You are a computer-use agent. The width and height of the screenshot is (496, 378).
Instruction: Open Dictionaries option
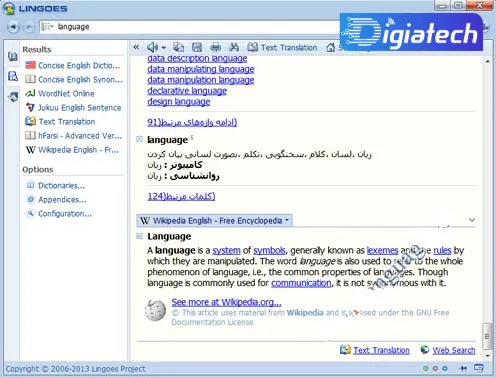point(56,185)
